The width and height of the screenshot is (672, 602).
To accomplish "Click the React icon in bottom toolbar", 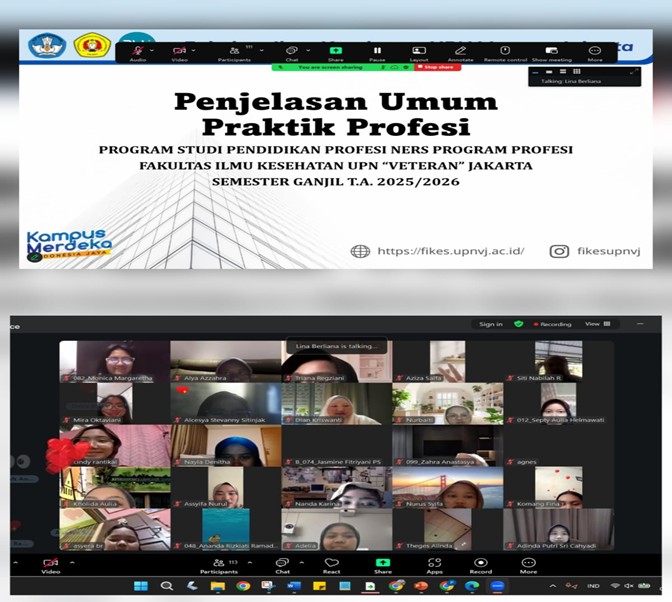I will [332, 564].
